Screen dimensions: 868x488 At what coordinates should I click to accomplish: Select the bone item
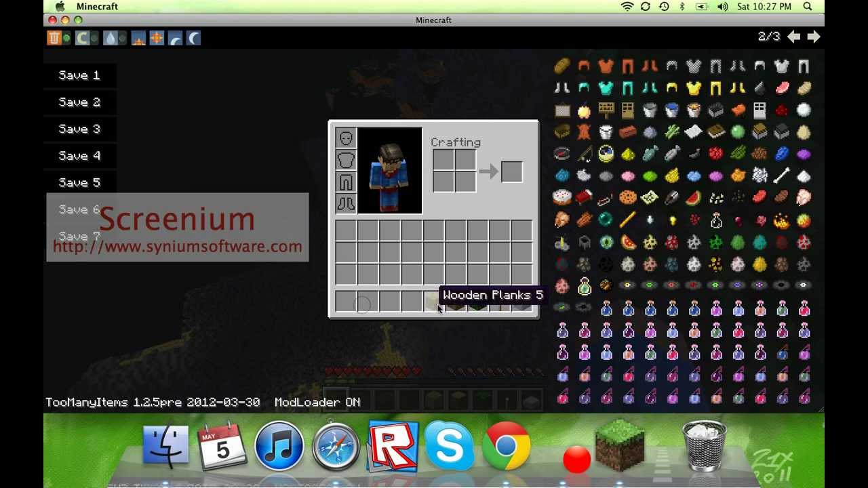782,176
